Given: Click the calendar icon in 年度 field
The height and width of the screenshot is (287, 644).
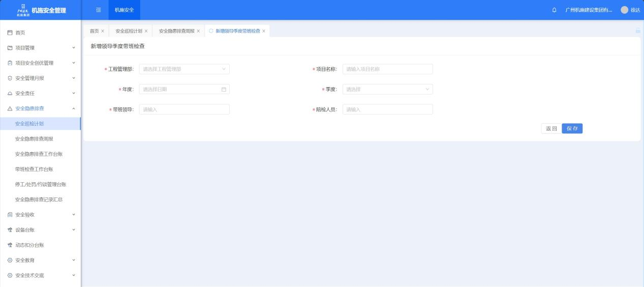Looking at the screenshot, I should pos(224,90).
